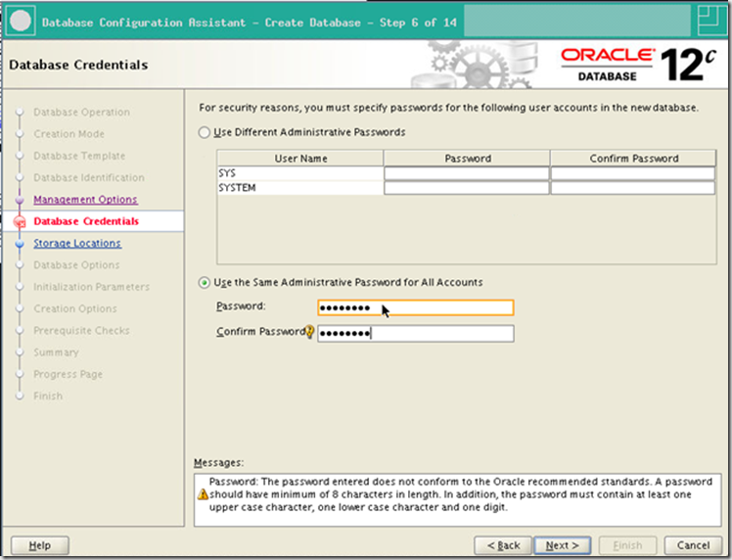Go to previous step with Back button
Viewport: 732px width, 560px height.
click(x=503, y=545)
